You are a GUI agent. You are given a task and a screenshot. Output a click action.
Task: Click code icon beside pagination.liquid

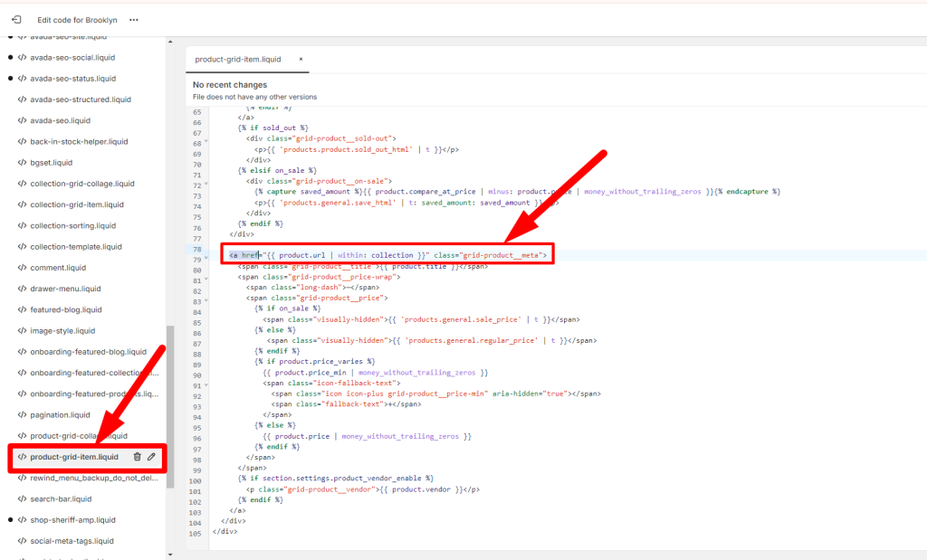[22, 414]
